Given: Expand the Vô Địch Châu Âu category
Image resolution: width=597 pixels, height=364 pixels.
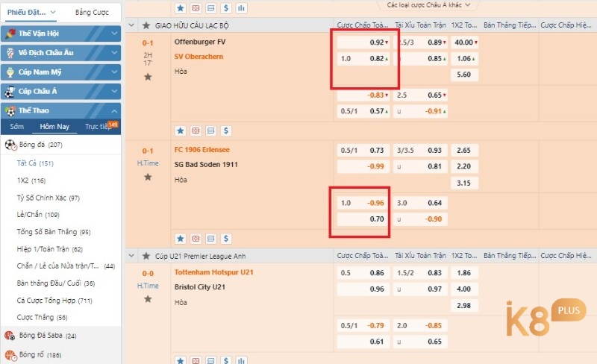Looking at the screenshot, I should 114,53.
